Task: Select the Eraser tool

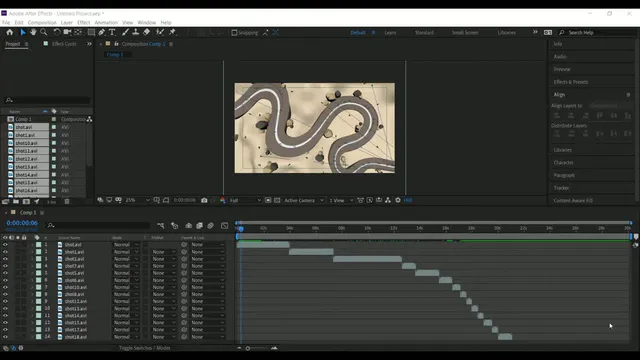Action: click(x=146, y=32)
